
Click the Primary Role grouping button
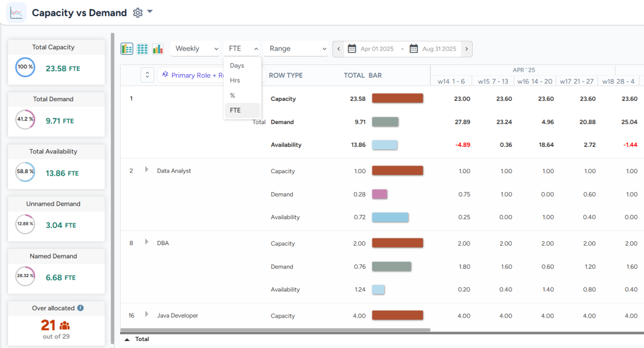[x=192, y=75]
